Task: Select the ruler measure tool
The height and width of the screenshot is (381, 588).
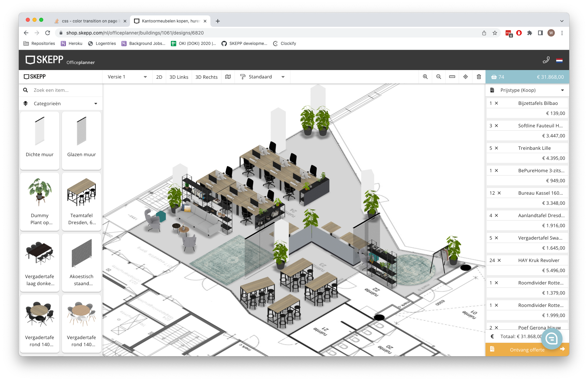Action: pos(452,77)
